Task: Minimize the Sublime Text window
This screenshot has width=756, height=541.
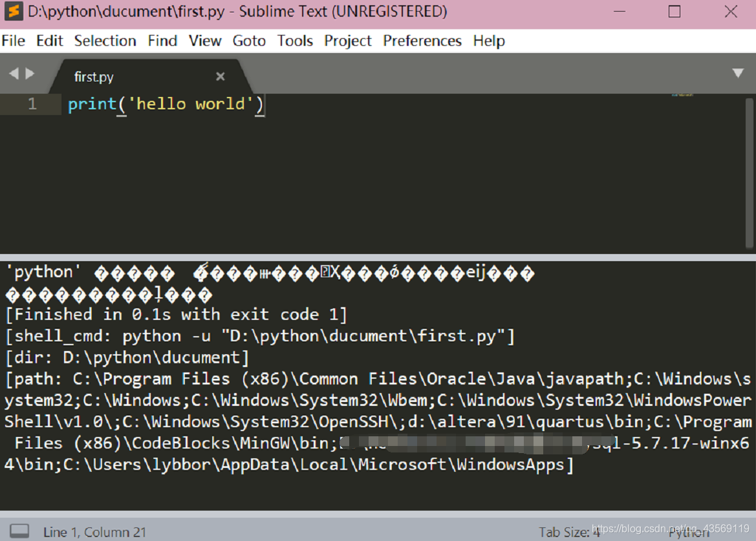Action: click(620, 12)
